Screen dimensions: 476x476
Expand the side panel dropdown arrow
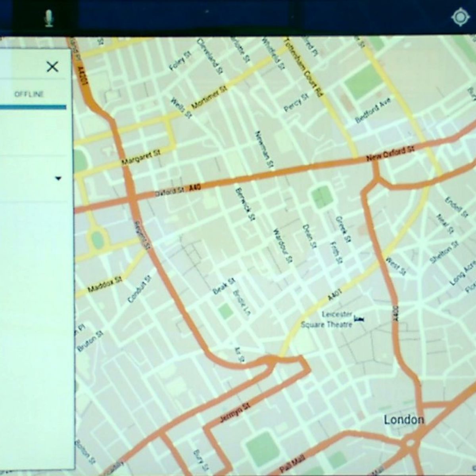pyautogui.click(x=58, y=178)
